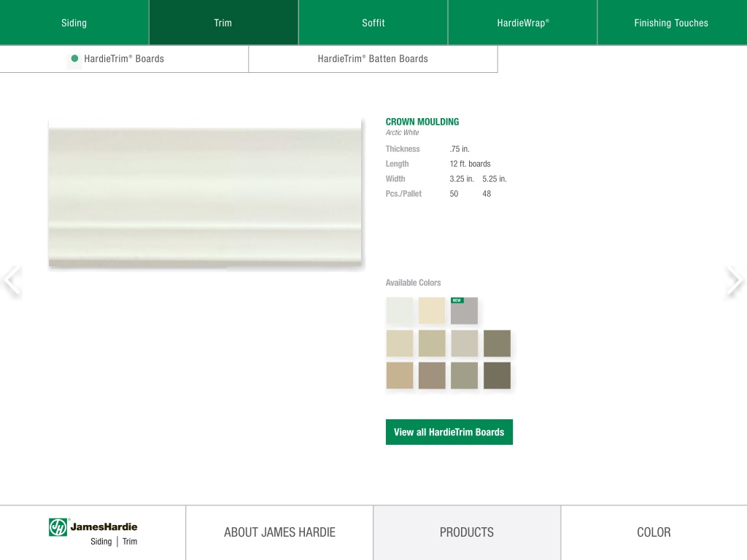Open the HardieWrap tab
Viewport: 747px width, 560px height.
pos(522,23)
